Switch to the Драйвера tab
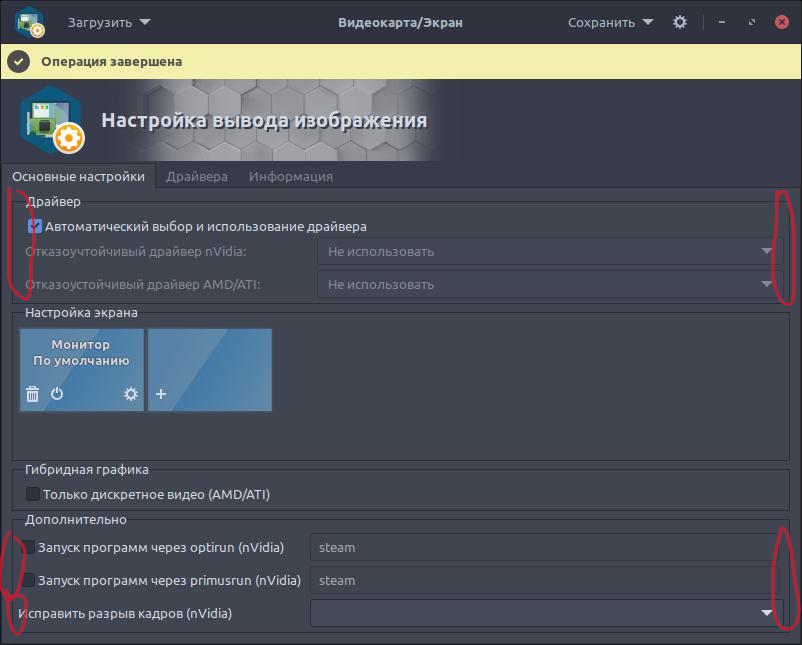Viewport: 802px width, 645px height. point(197,177)
